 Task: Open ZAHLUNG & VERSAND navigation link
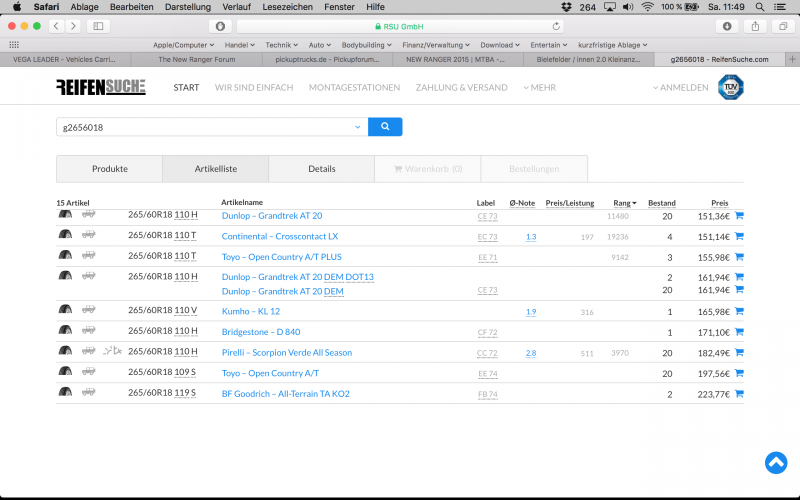[x=462, y=87]
